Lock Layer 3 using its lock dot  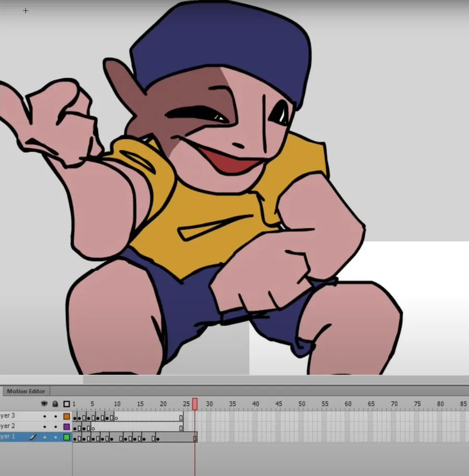[x=56, y=417]
